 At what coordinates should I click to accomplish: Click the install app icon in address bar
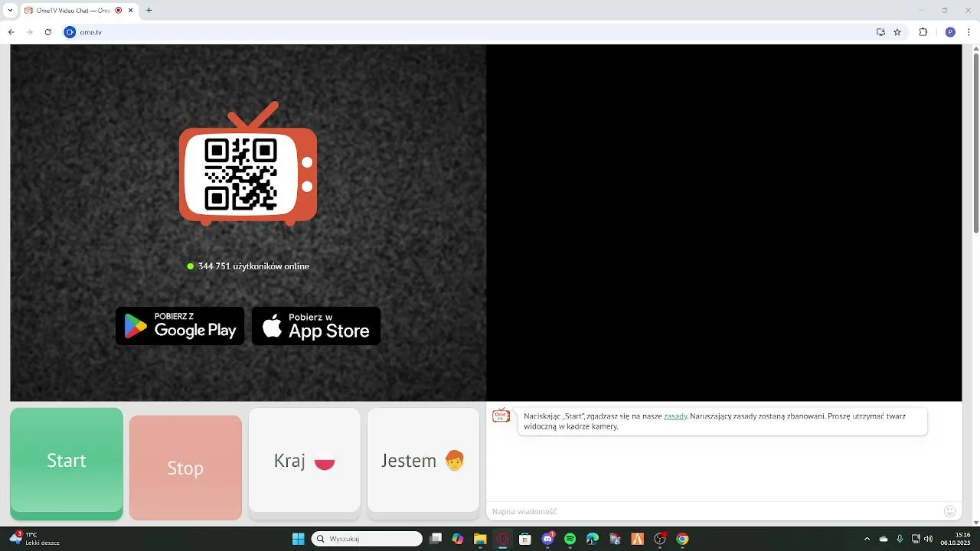point(881,32)
